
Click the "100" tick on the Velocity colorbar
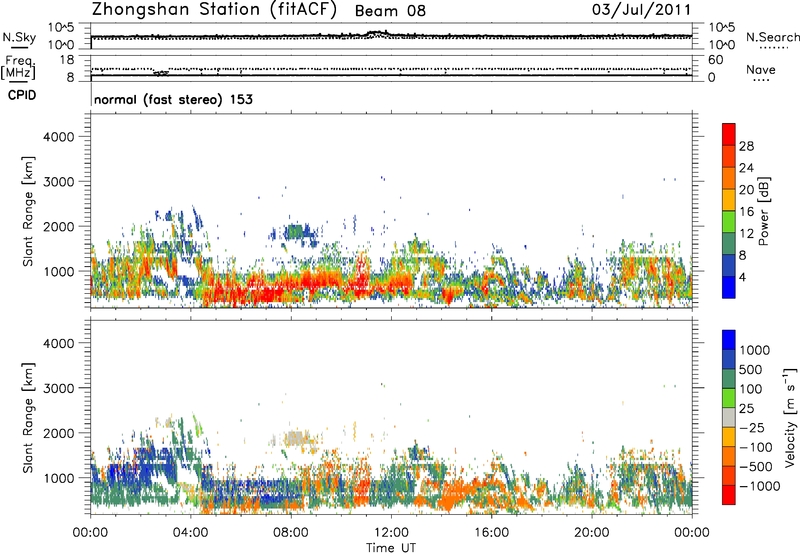coord(751,389)
